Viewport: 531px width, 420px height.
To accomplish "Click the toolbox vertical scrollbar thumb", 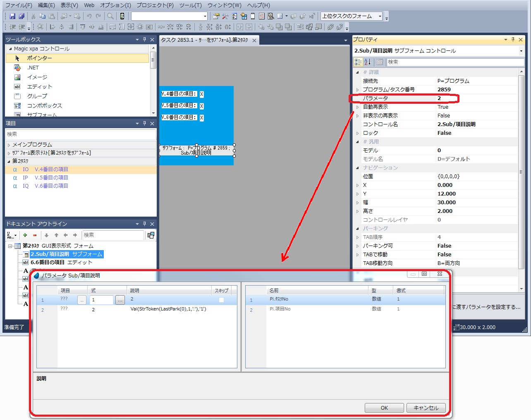I will [x=153, y=60].
